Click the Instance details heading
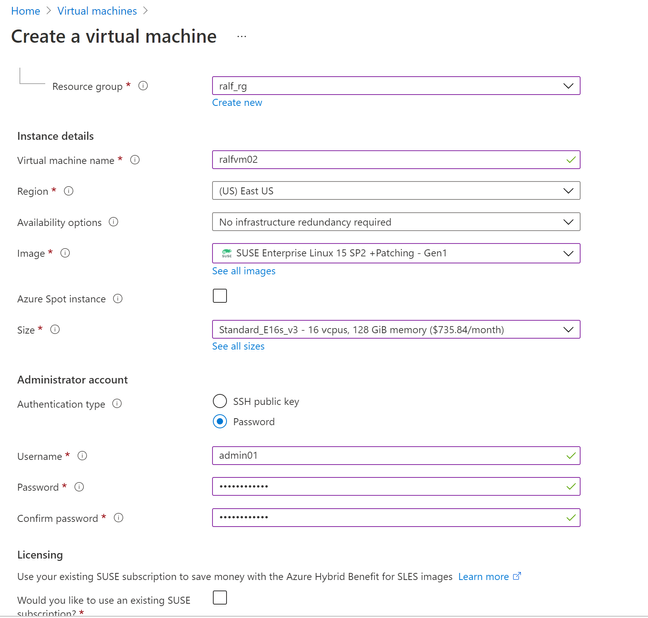This screenshot has height=618, width=648. click(x=55, y=136)
